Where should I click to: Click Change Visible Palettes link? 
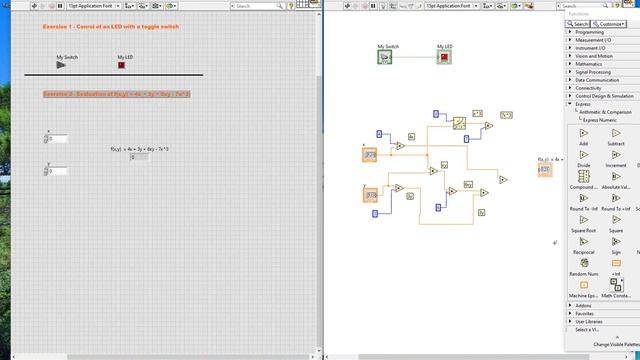(x=616, y=344)
